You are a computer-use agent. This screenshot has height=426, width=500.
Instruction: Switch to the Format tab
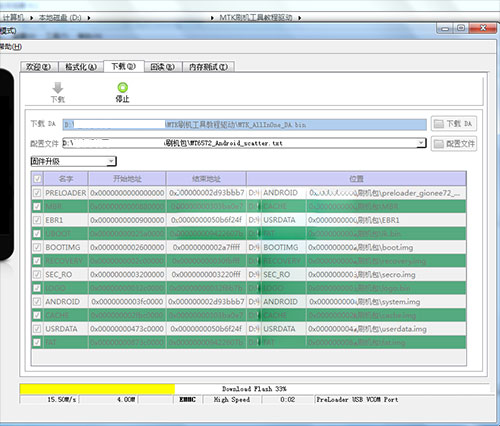pyautogui.click(x=81, y=67)
